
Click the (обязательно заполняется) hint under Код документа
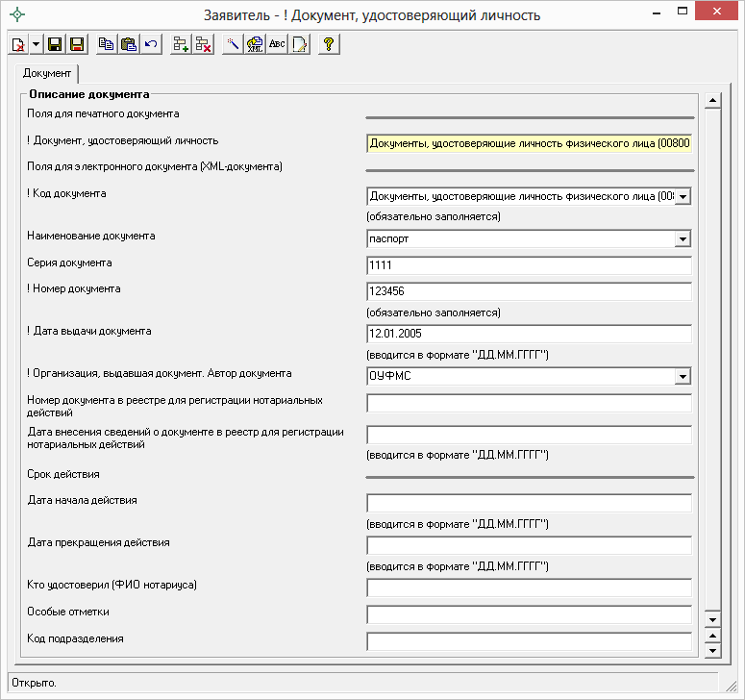[434, 216]
